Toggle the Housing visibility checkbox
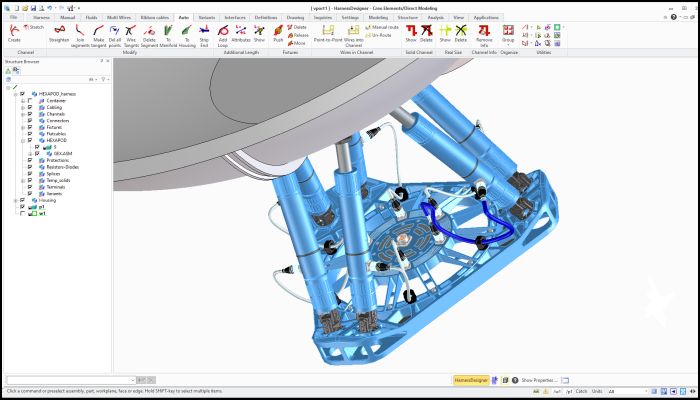The height and width of the screenshot is (400, 700). tap(22, 200)
